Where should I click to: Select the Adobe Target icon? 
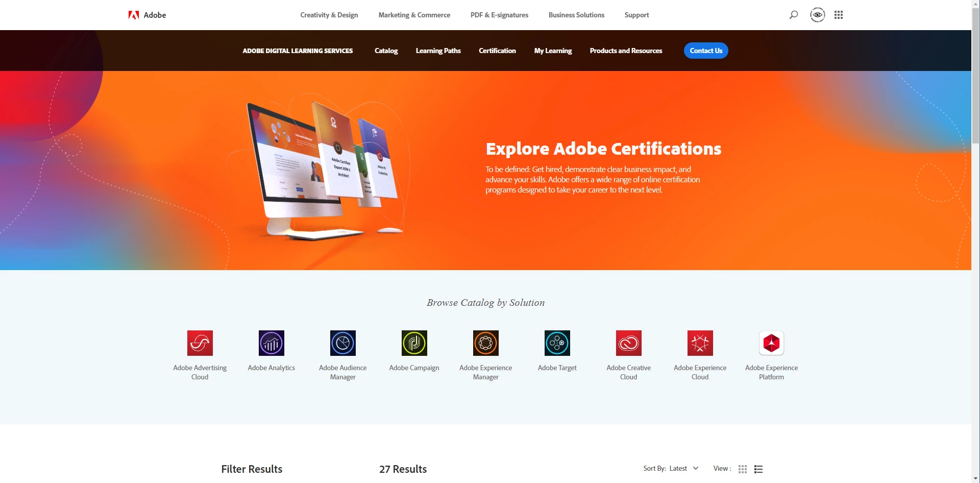point(557,343)
